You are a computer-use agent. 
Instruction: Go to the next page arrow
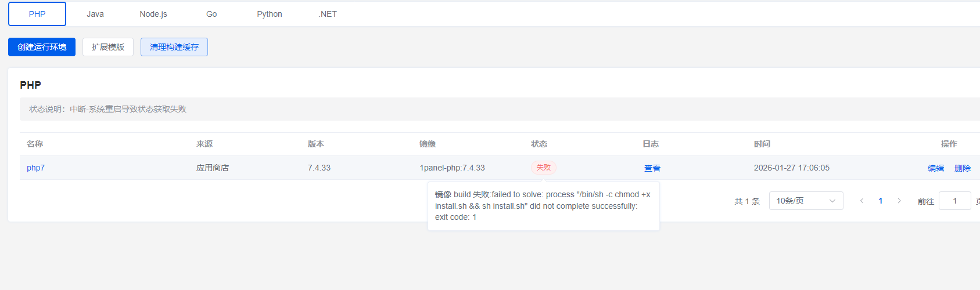[899, 201]
